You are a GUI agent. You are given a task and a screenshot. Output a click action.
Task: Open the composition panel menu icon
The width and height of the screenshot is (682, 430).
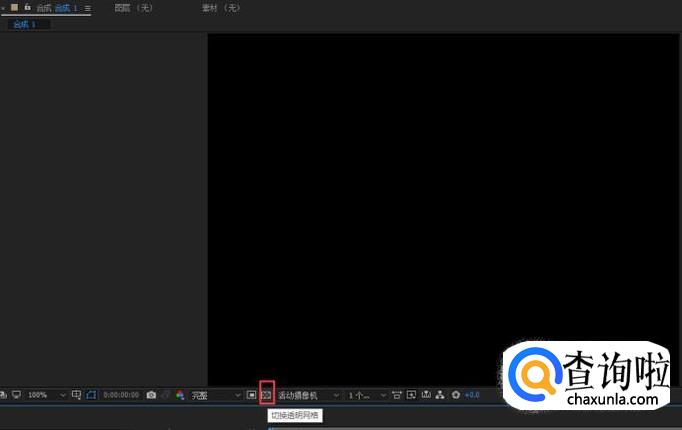88,8
